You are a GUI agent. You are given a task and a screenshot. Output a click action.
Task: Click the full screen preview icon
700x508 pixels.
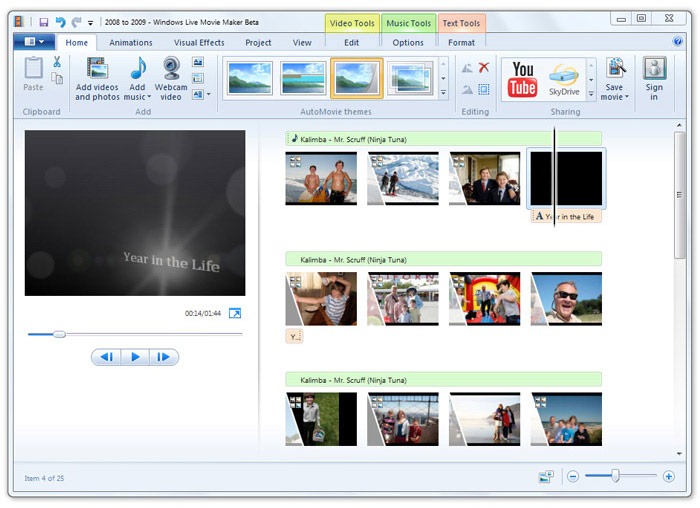235,313
